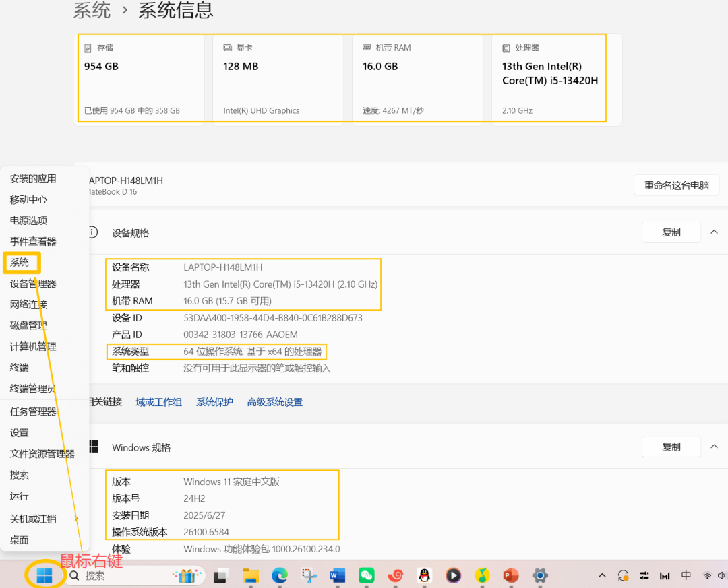This screenshot has width=728, height=588.
Task: Open File Explorer on the taskbar
Action: [251, 575]
